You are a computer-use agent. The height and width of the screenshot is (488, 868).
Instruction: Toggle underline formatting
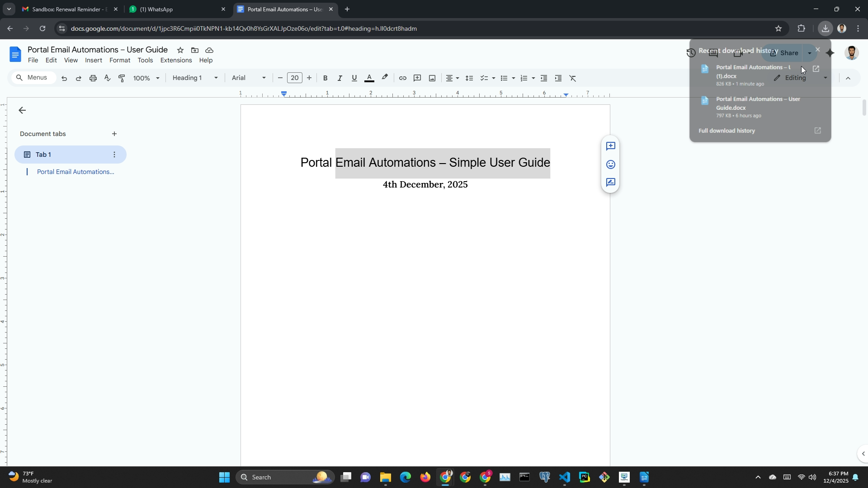[354, 78]
